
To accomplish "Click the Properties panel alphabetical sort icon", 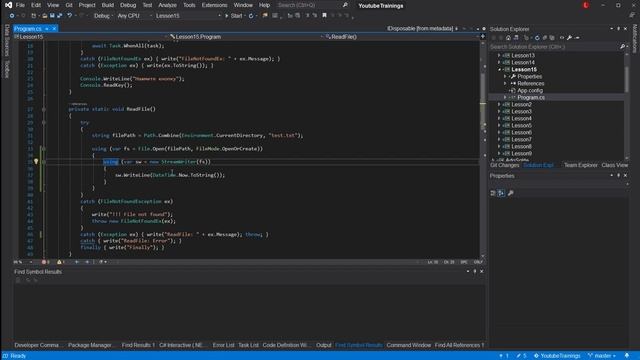I will pyautogui.click(x=501, y=193).
